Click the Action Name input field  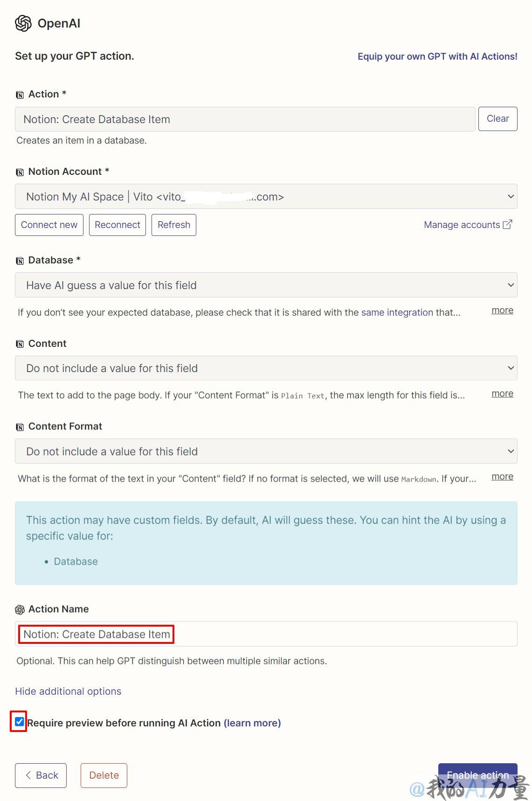click(x=266, y=634)
